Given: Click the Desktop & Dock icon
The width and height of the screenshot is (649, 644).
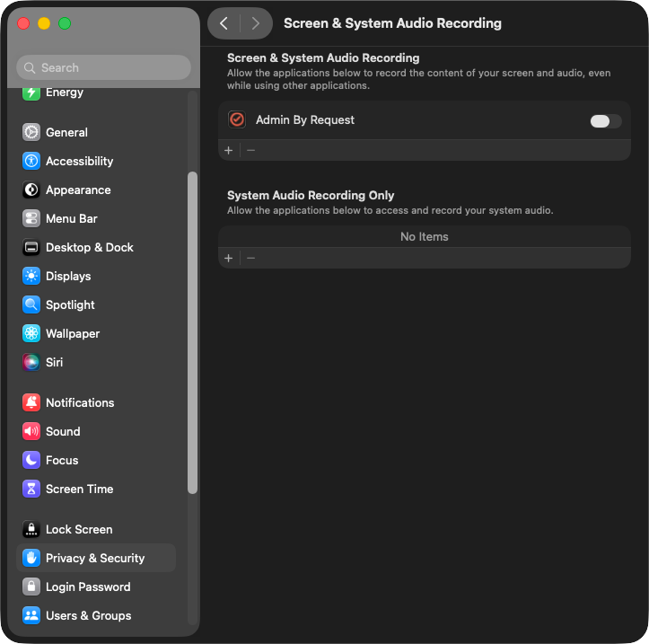Looking at the screenshot, I should click(31, 247).
